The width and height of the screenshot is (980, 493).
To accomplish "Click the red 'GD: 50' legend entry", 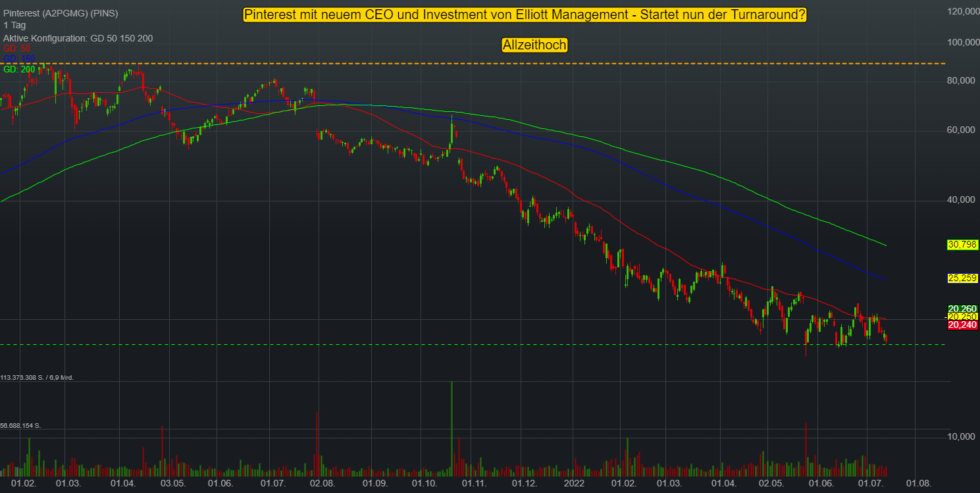I will pyautogui.click(x=17, y=49).
